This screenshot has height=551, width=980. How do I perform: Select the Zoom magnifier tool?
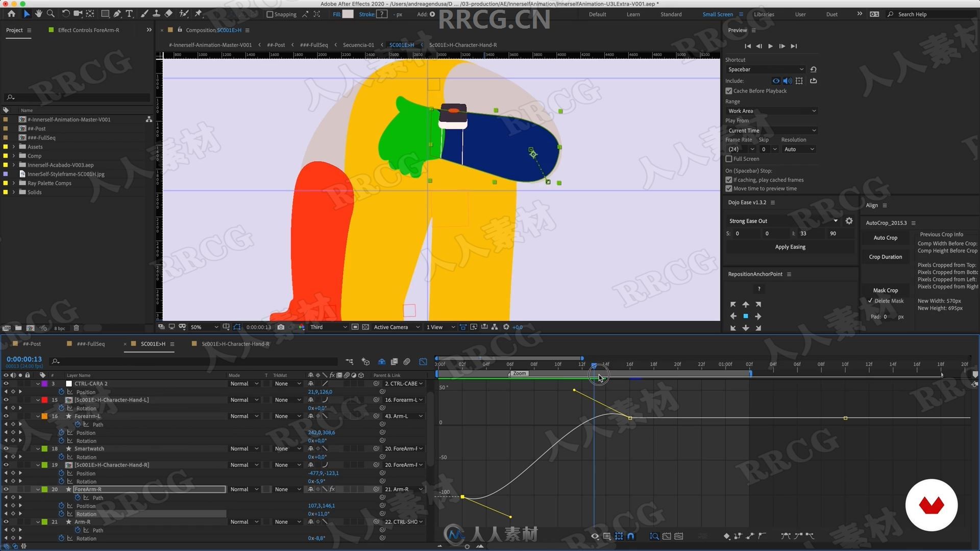click(x=51, y=14)
